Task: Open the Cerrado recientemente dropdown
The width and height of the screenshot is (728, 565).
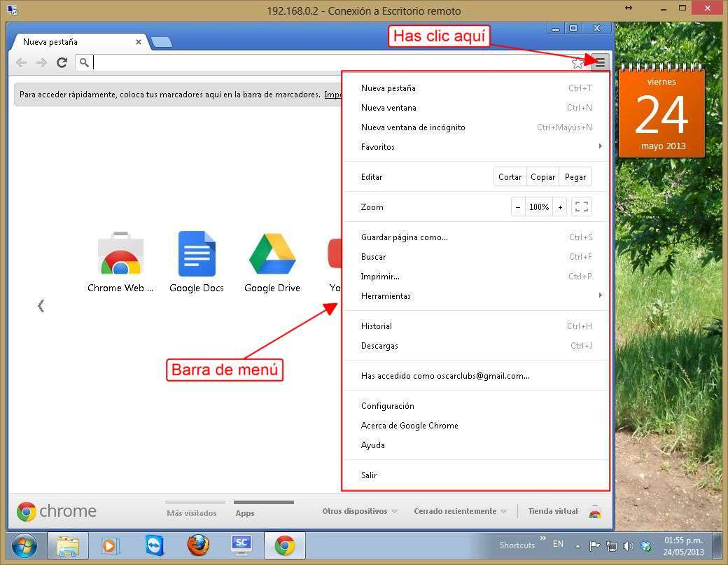Action: click(460, 512)
